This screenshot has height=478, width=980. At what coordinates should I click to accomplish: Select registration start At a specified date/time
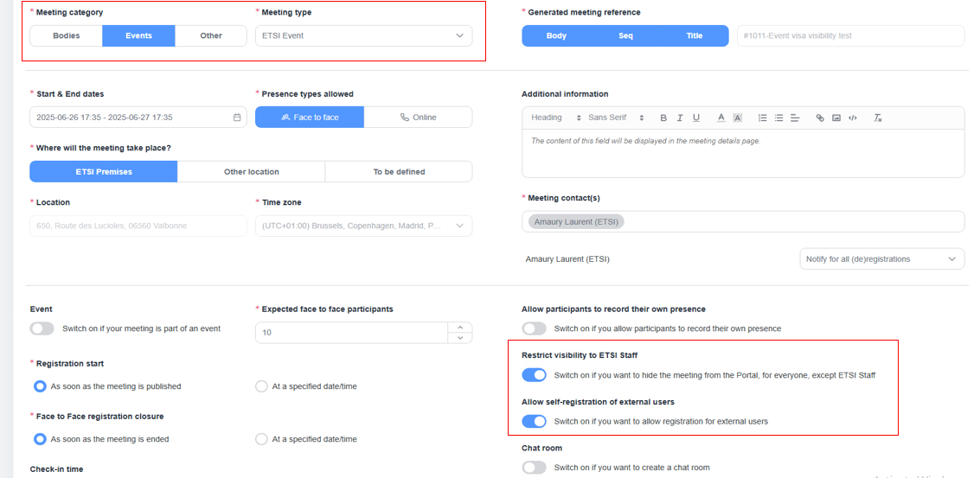261,386
